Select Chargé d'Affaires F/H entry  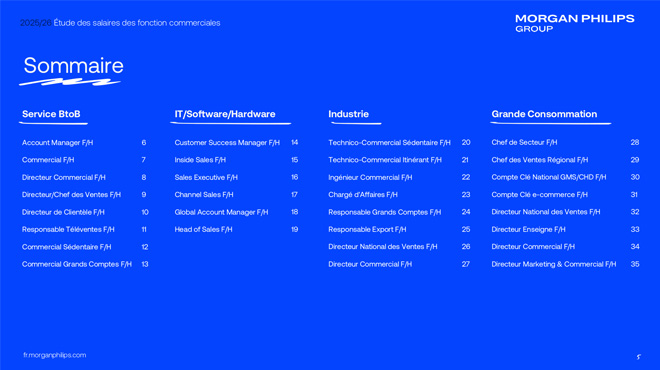tap(363, 195)
